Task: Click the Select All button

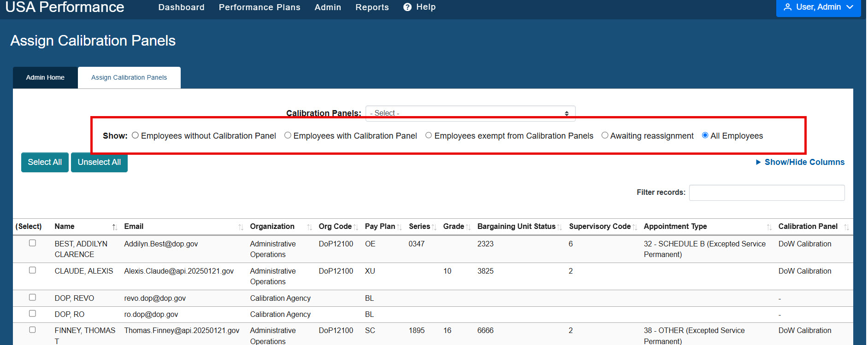Action: coord(45,162)
